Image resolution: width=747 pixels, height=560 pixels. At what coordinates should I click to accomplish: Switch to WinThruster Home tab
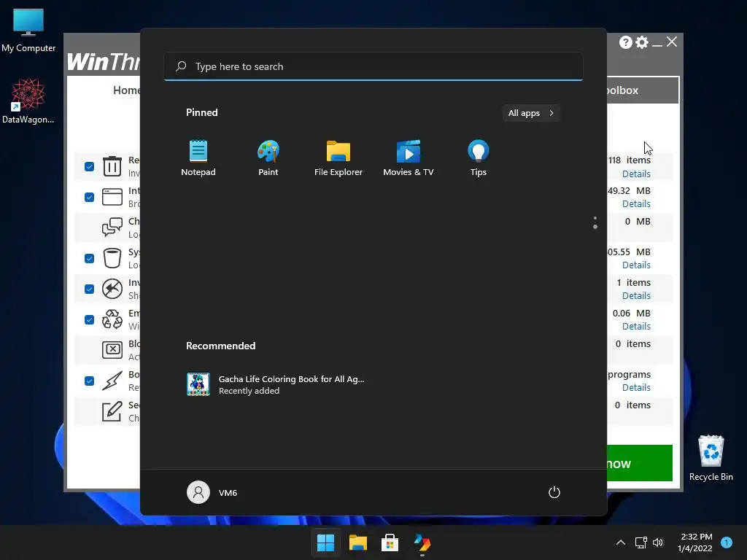pos(126,90)
